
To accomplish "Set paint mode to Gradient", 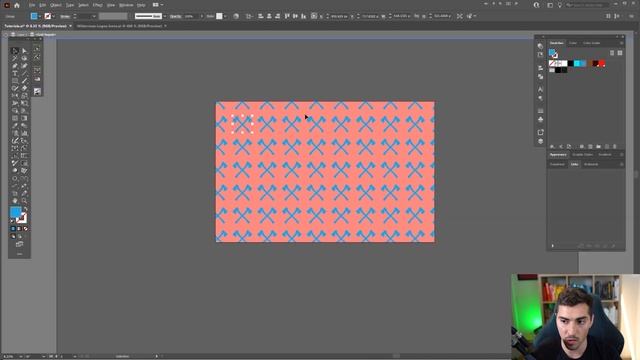I will (19, 229).
